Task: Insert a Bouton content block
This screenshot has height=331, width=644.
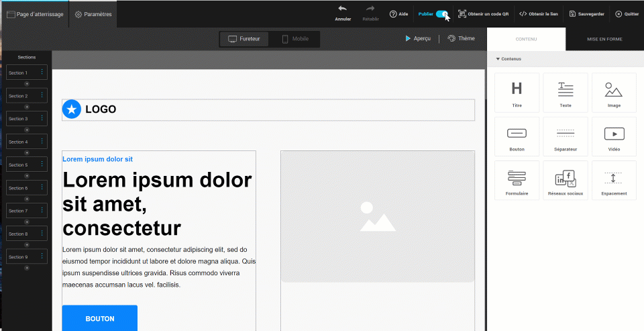Action: click(x=517, y=136)
